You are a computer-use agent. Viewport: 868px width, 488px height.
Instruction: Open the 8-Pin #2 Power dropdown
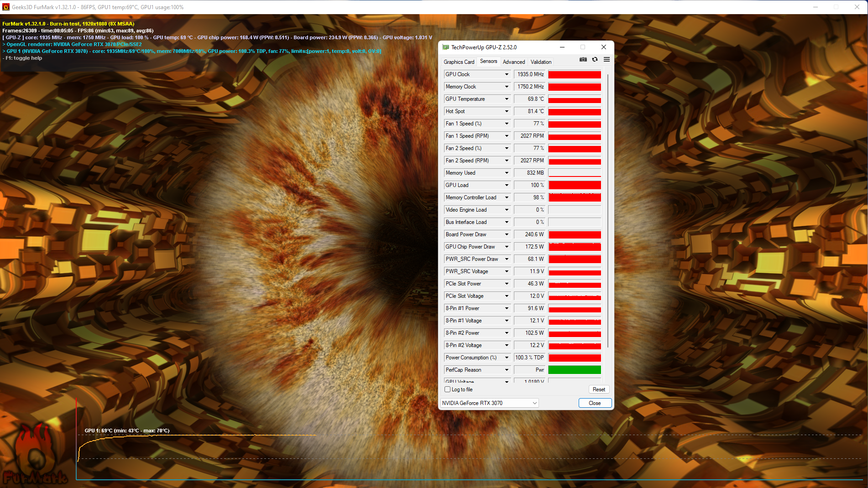click(507, 333)
